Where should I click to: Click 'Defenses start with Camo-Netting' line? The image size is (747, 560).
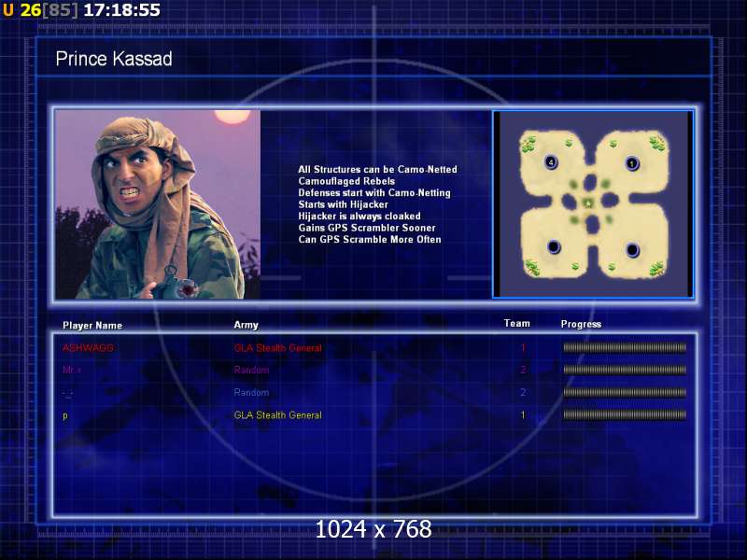(x=374, y=193)
